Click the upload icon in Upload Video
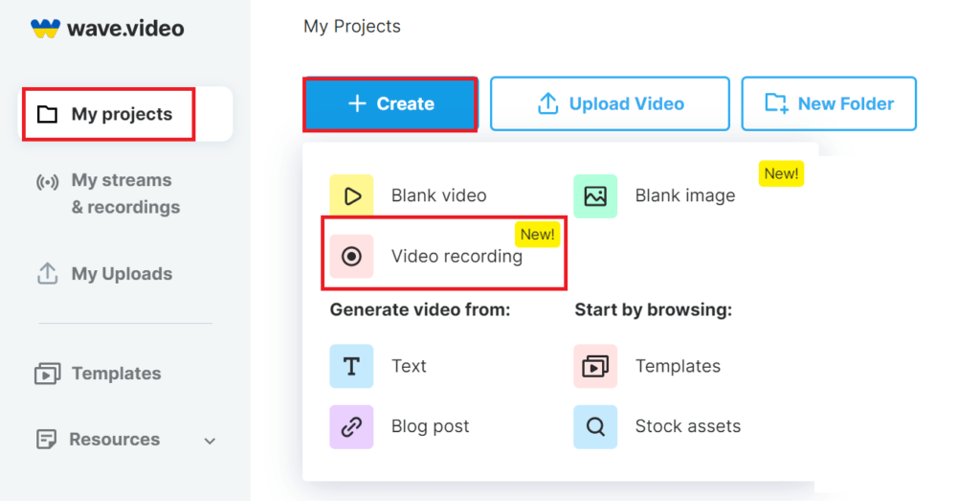 [548, 103]
